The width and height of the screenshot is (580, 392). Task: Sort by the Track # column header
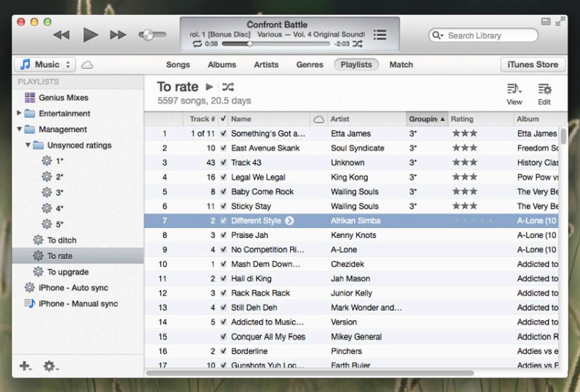tap(201, 119)
